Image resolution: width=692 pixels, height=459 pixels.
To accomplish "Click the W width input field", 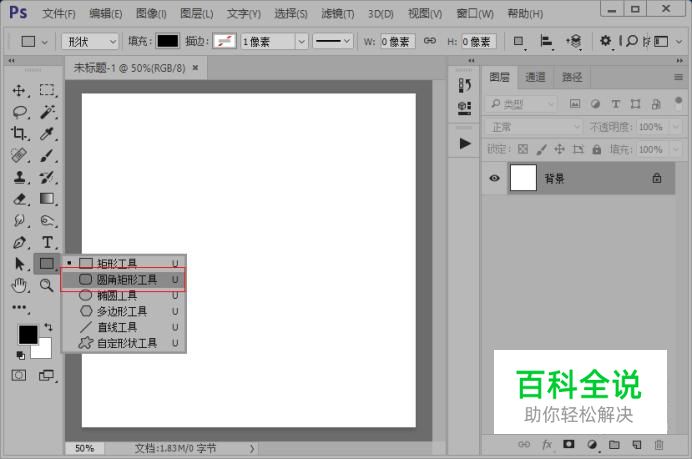I will tap(397, 41).
